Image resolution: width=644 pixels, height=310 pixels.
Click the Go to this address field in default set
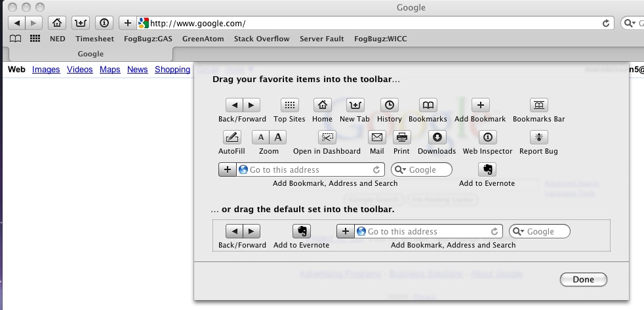pos(428,231)
